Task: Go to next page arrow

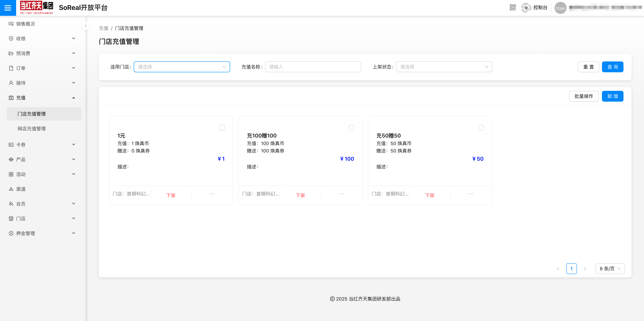Action: point(585,269)
